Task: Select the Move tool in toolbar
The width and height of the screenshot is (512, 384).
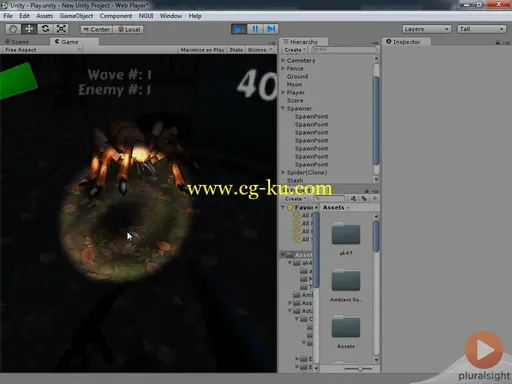Action: [x=29, y=29]
